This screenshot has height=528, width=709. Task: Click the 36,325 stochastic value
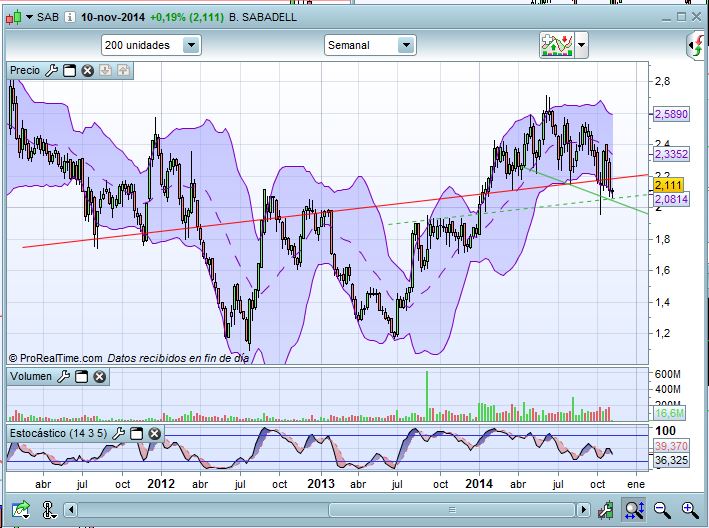pyautogui.click(x=671, y=460)
